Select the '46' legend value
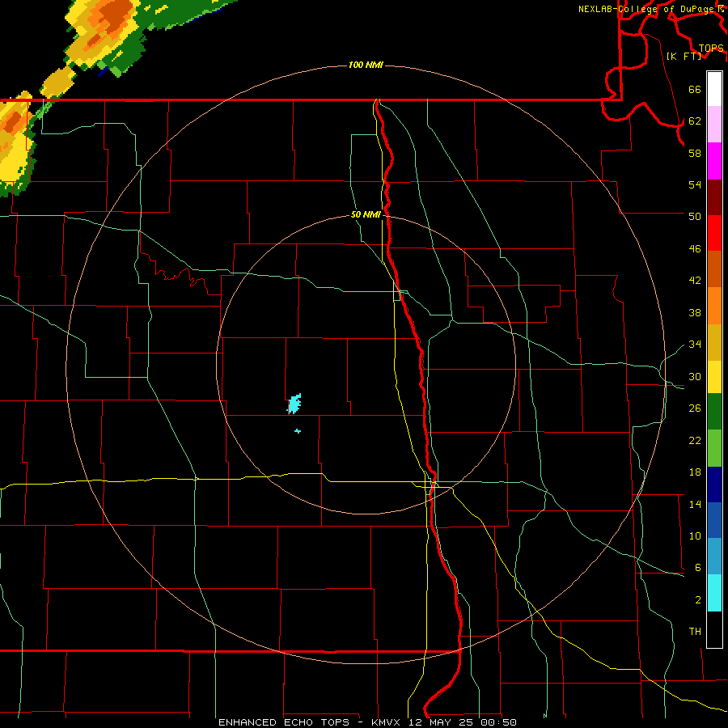The width and height of the screenshot is (728, 728). pos(695,249)
